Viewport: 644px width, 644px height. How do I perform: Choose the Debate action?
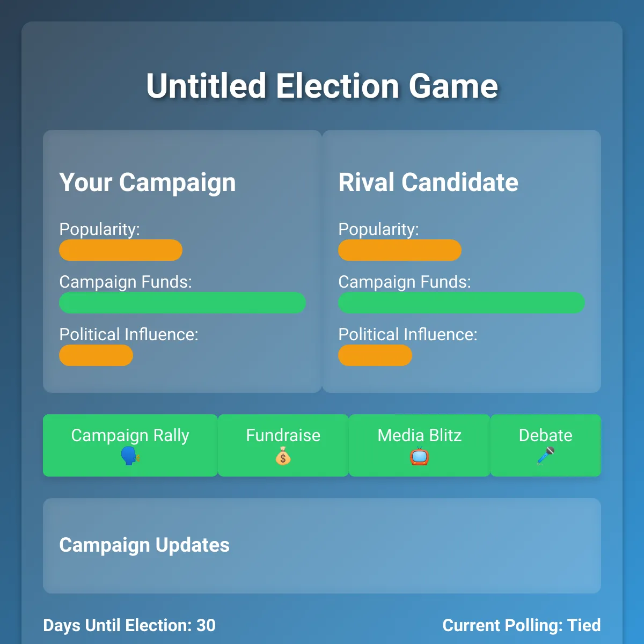click(546, 445)
